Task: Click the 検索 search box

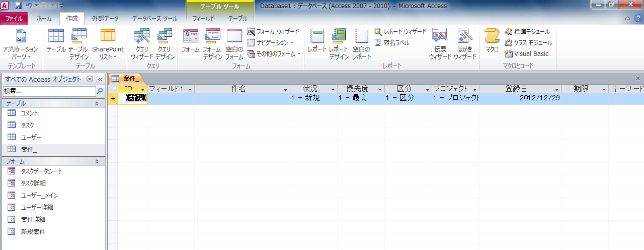Action: pos(49,91)
